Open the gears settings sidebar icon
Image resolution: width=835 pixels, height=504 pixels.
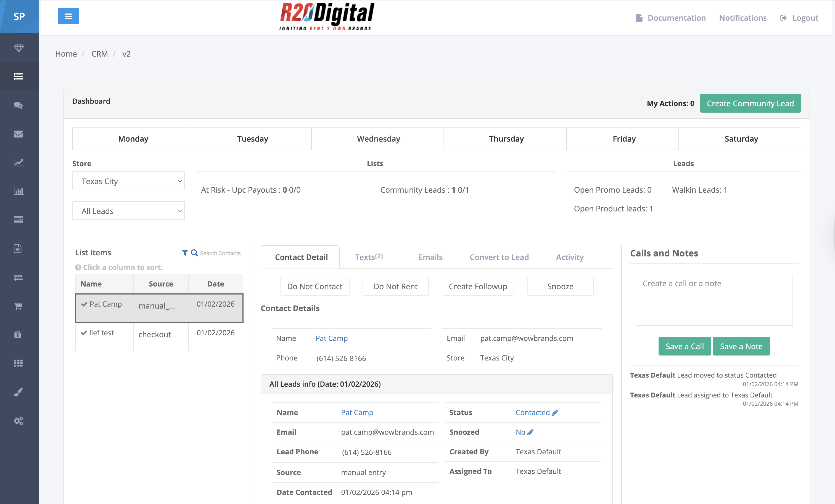[19, 421]
